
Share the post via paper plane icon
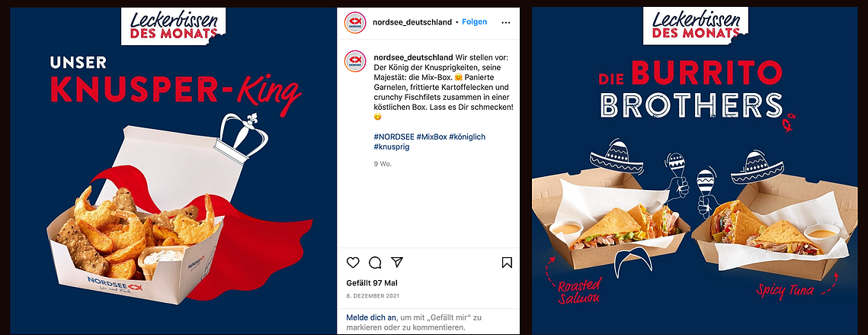tap(397, 262)
